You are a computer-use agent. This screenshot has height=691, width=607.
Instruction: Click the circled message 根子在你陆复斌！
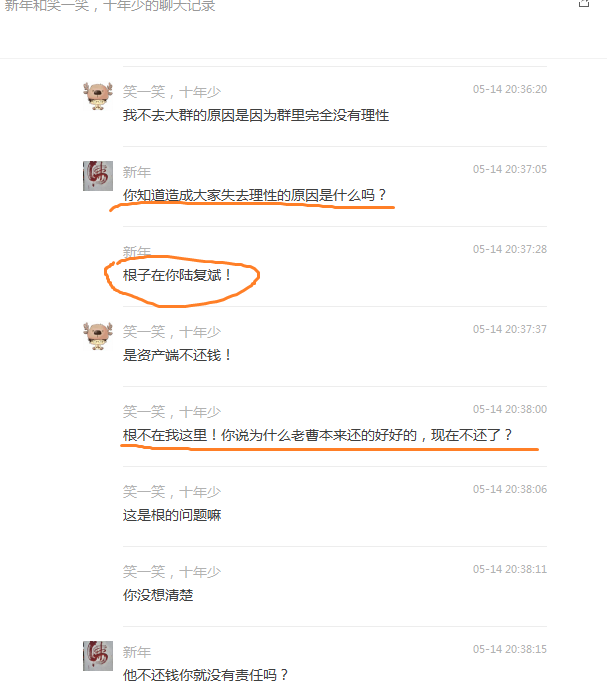(x=177, y=275)
